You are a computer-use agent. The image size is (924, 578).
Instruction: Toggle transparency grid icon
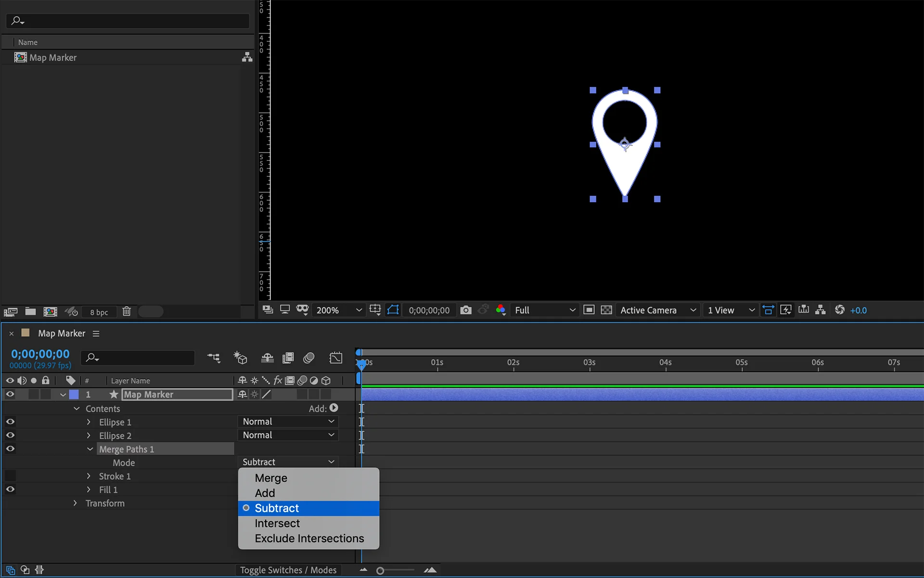pyautogui.click(x=606, y=310)
